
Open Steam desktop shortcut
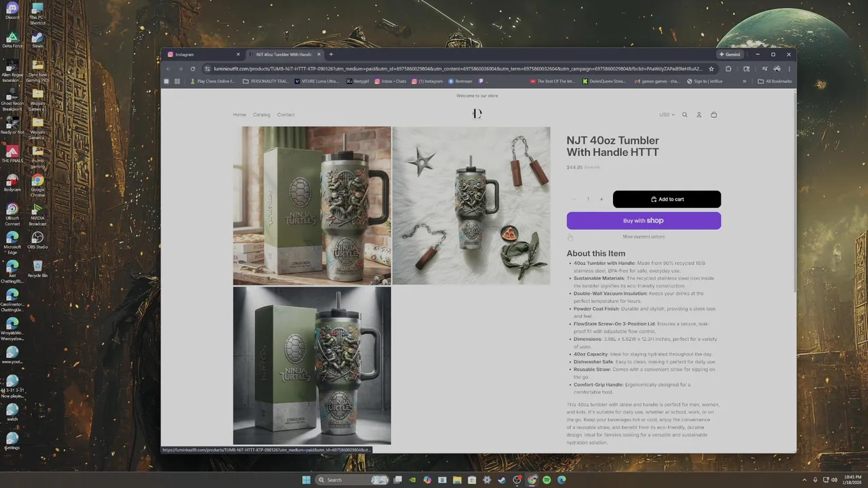37,40
